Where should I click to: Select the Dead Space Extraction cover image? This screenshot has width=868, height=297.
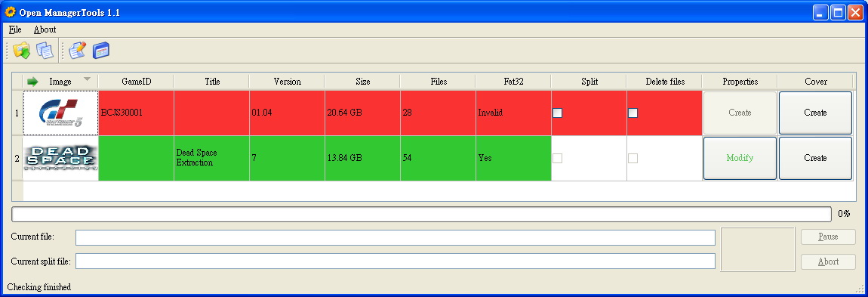click(x=61, y=158)
